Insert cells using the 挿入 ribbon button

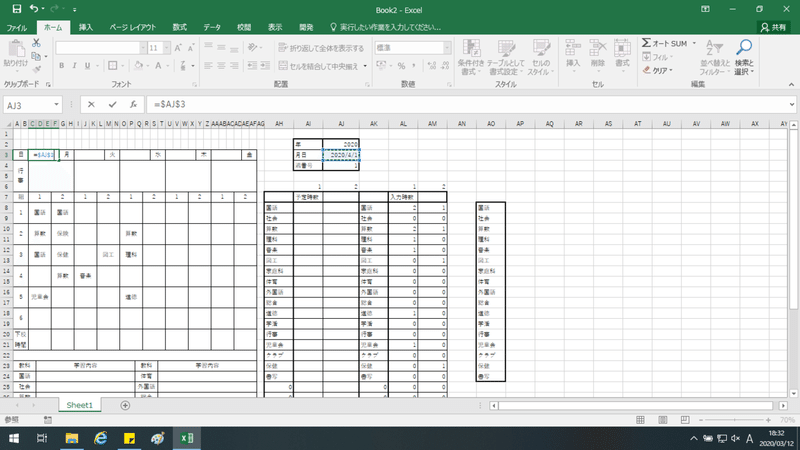(573, 54)
